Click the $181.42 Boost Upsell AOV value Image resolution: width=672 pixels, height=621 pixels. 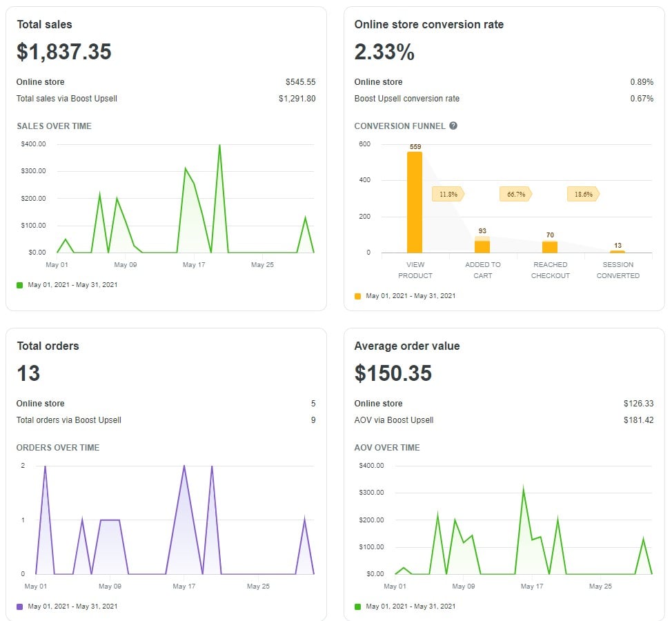point(639,420)
